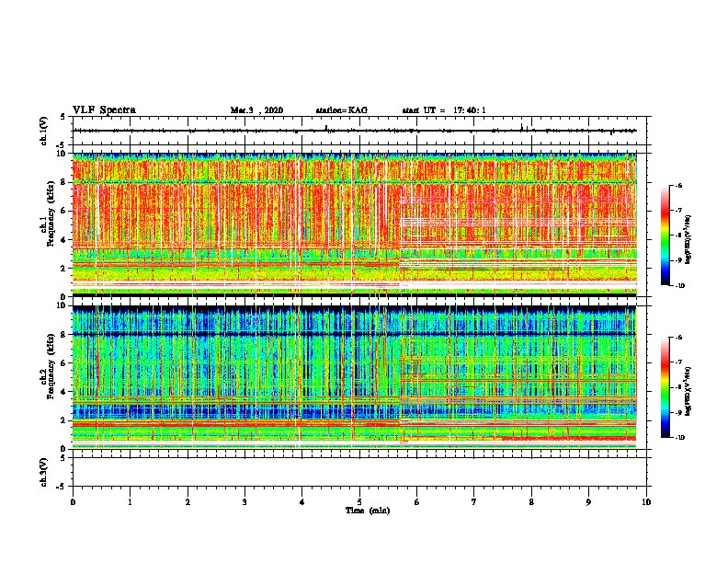Click time axis tick label "2"
Viewport: 728px width, 563px height.
[188, 502]
